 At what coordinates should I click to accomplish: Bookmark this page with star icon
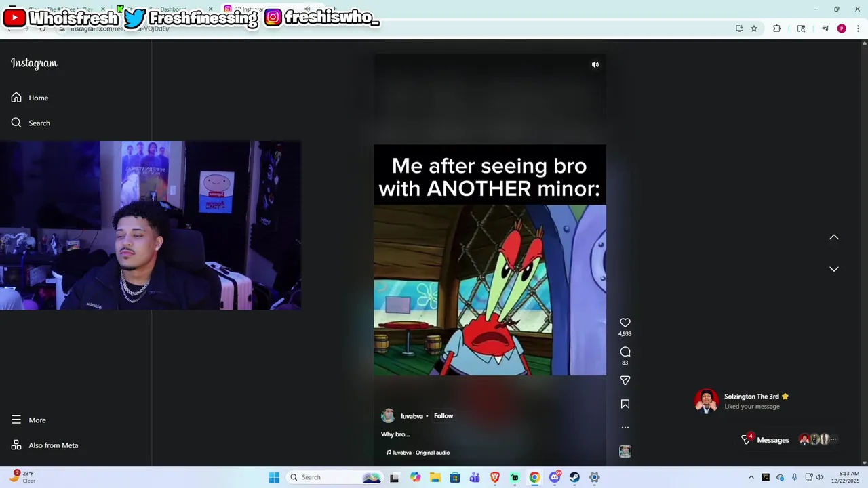(754, 28)
